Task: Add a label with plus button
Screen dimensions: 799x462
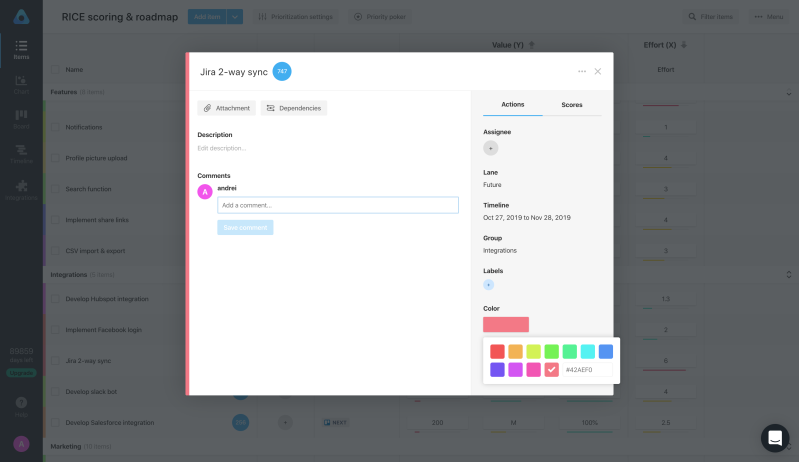Action: [x=488, y=285]
